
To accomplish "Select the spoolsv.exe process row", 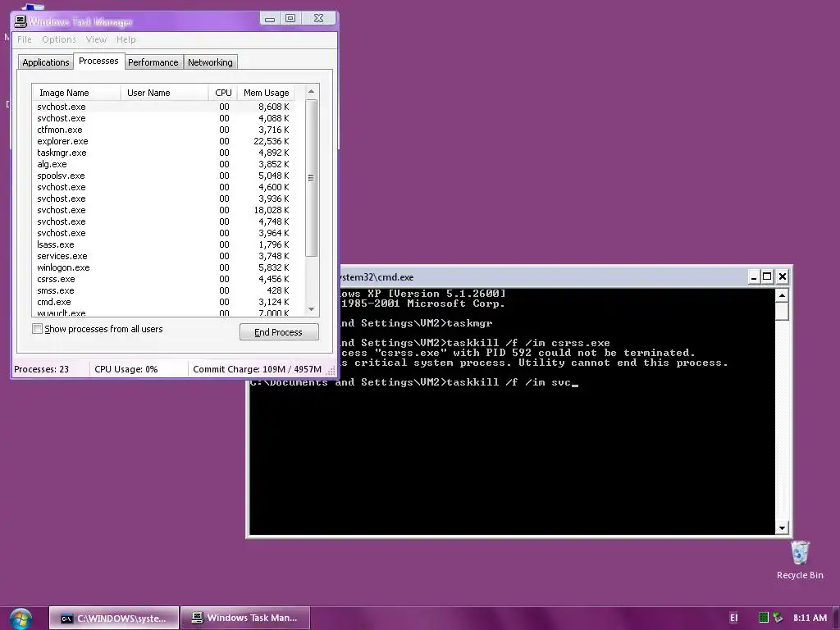I will [x=163, y=176].
